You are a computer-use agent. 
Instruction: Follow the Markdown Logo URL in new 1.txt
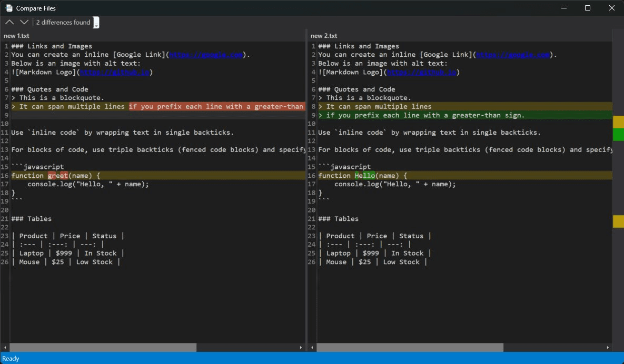coord(115,72)
